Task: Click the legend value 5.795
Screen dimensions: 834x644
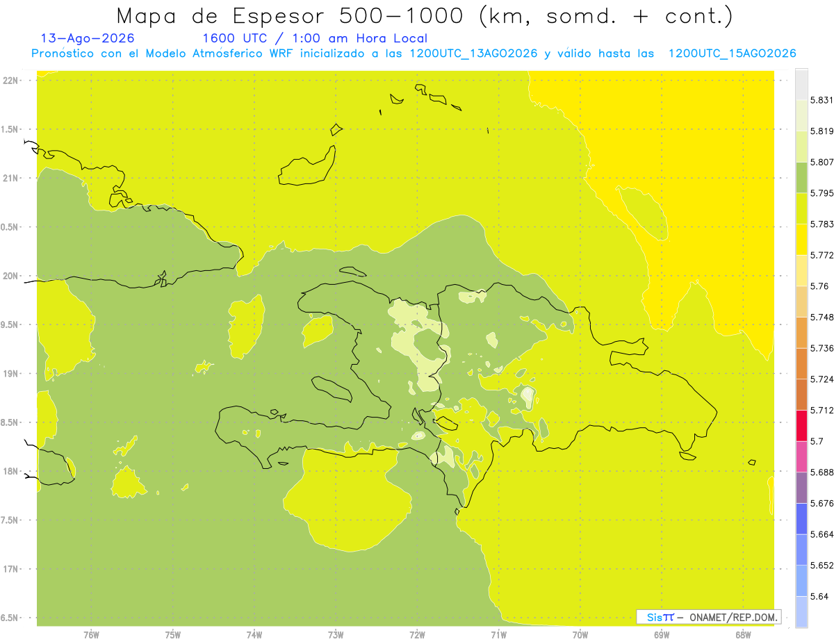Action: tap(821, 192)
